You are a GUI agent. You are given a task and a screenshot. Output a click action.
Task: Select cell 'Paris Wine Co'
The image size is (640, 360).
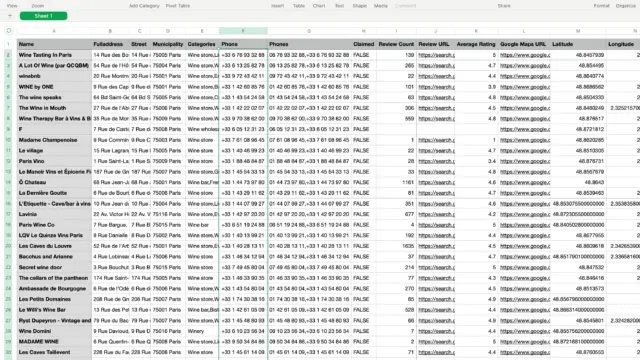pyautogui.click(x=54, y=224)
